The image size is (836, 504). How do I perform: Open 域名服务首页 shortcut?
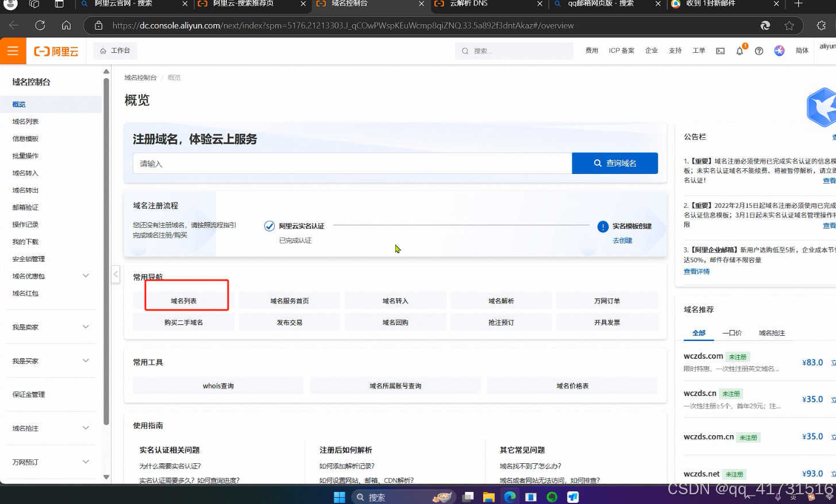[x=290, y=301]
